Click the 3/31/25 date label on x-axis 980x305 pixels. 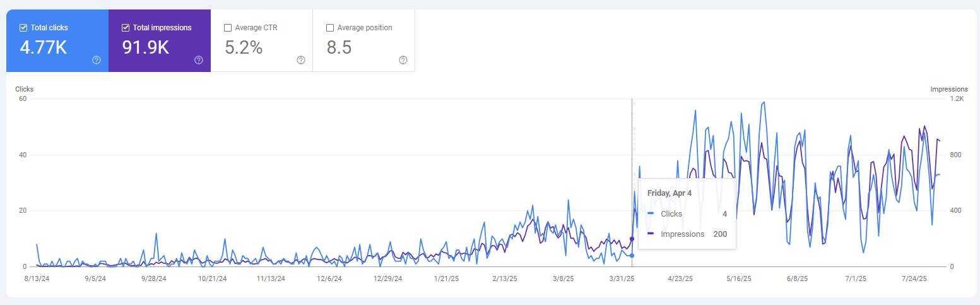[x=622, y=278]
